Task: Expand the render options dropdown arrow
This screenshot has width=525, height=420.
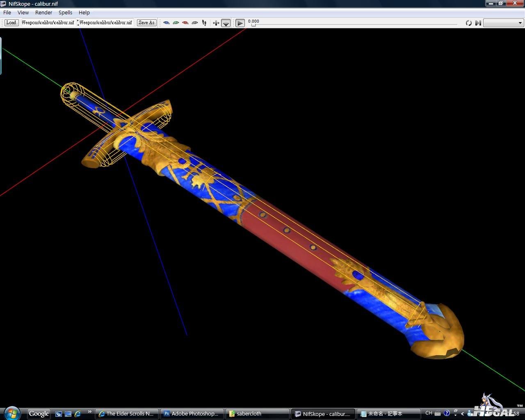Action: coord(226,23)
